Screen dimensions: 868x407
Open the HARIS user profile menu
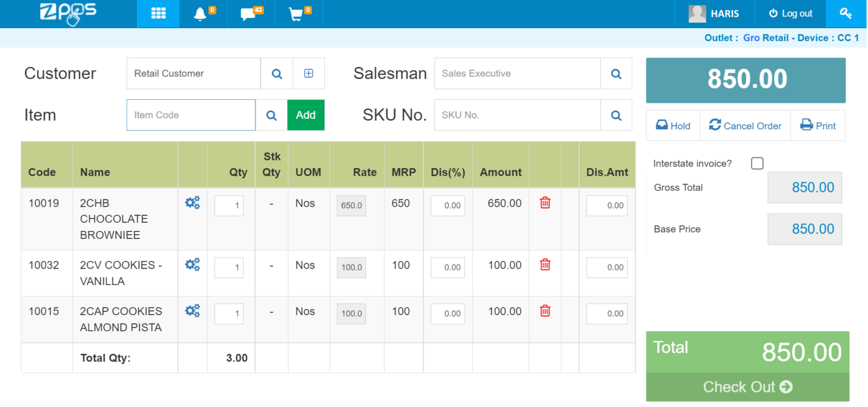[x=714, y=14]
